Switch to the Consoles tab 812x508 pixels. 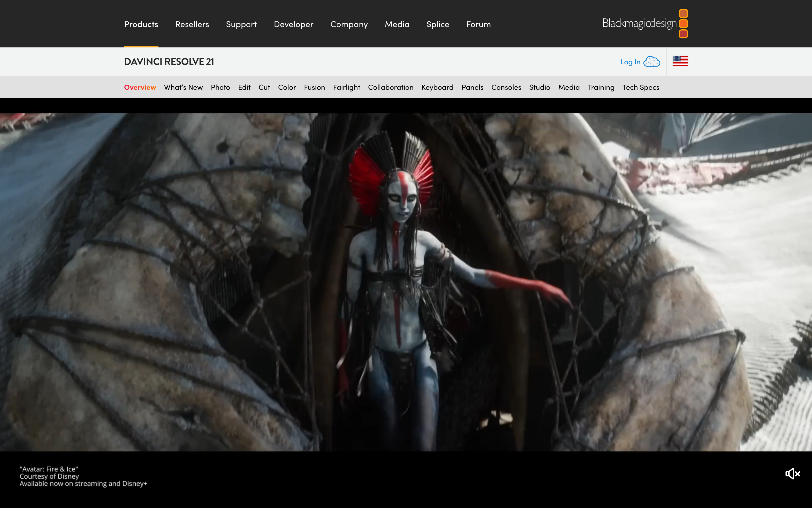click(x=506, y=87)
